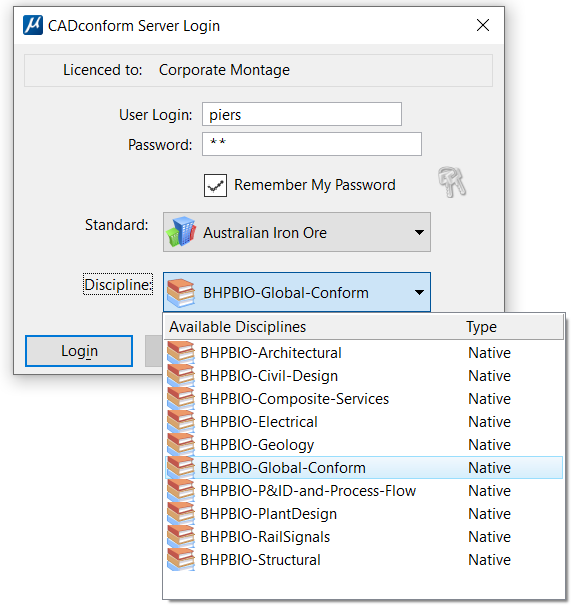Click book icon beside BHPBIO-Civil-Design
This screenshot has width=577, height=611.
181,376
